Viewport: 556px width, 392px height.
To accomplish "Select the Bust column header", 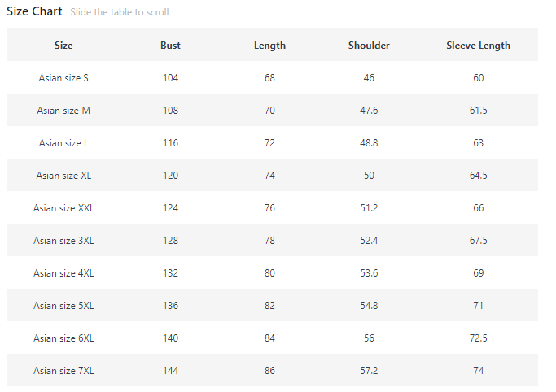I will tap(170, 46).
